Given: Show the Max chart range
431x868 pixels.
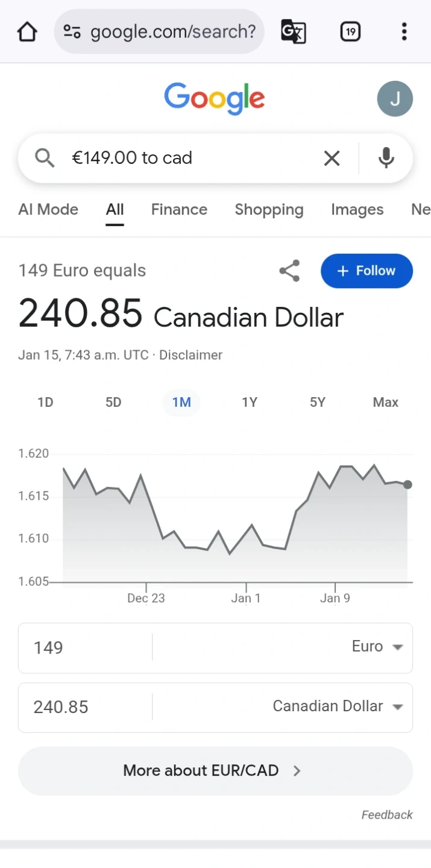Looking at the screenshot, I should (385, 403).
